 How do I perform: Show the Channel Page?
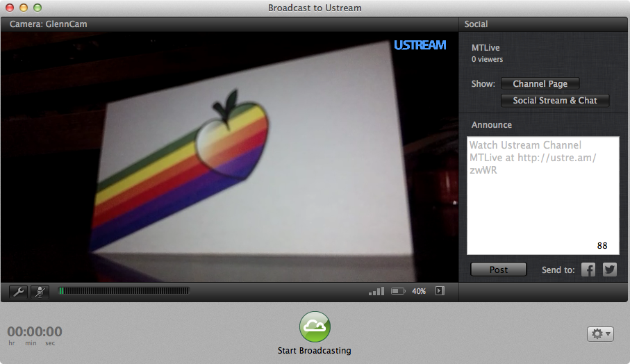point(540,84)
